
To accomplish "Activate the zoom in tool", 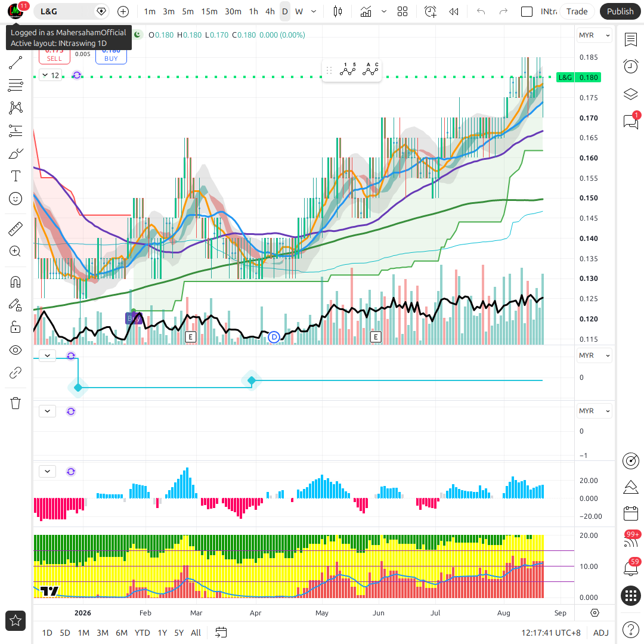I will pyautogui.click(x=16, y=252).
